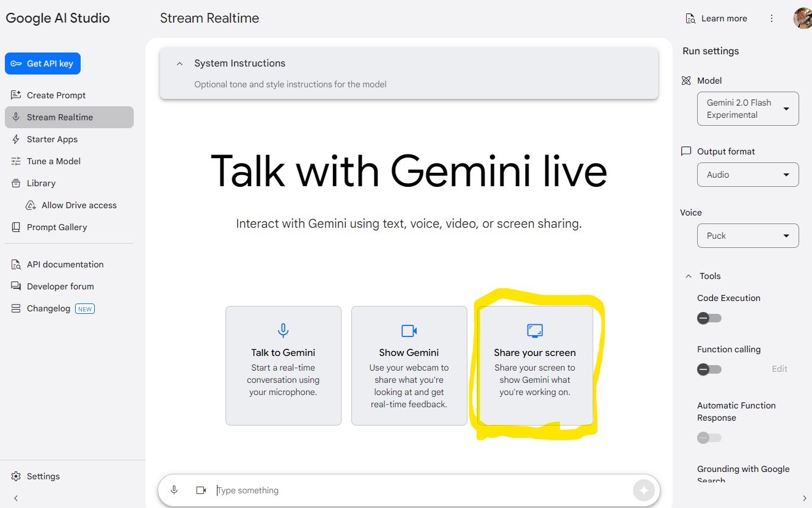
Task: Open the Voice dropdown showing Puck
Action: [x=748, y=236]
